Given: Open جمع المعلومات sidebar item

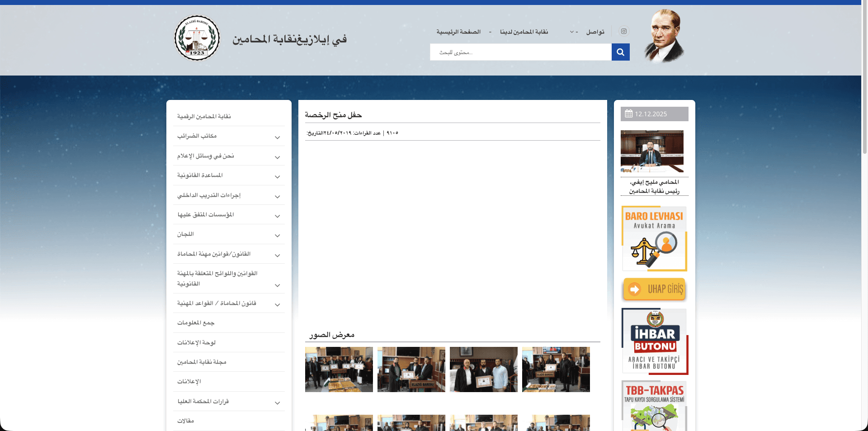Looking at the screenshot, I should (196, 322).
